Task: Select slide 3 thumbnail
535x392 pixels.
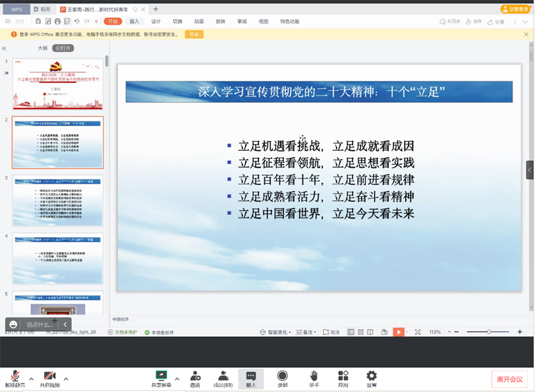Action: point(58,200)
